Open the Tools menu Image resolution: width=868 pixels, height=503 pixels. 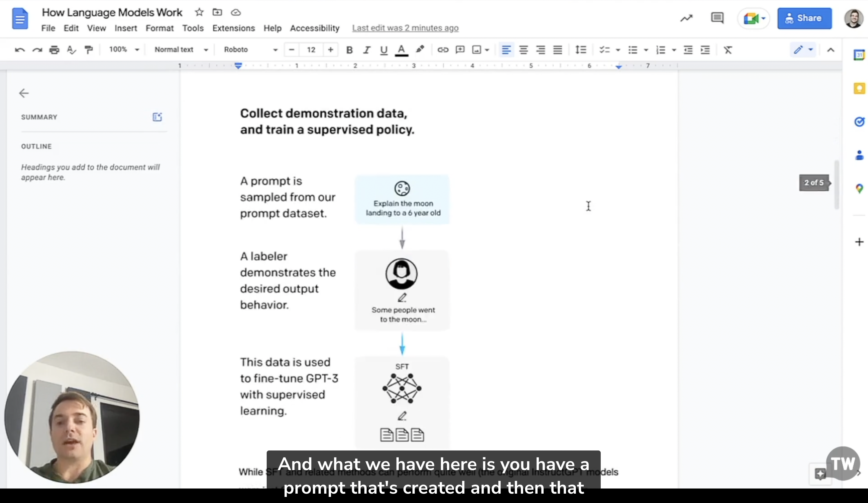coord(193,28)
